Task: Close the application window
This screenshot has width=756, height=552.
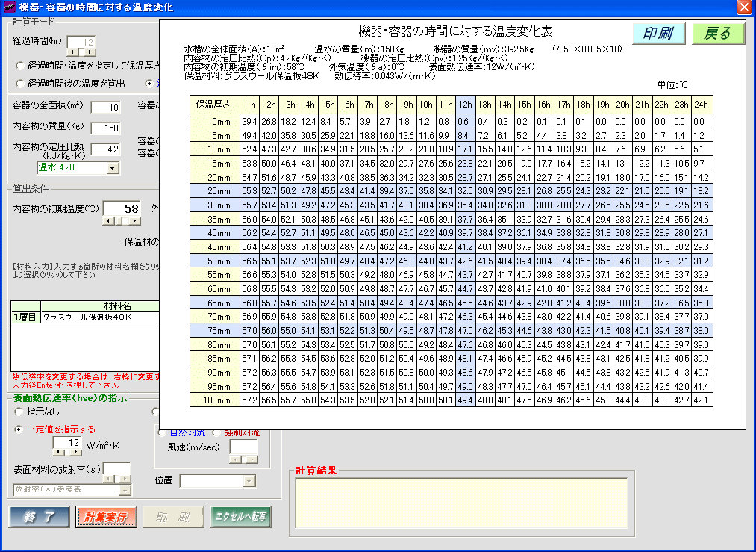Action: pyautogui.click(x=743, y=7)
